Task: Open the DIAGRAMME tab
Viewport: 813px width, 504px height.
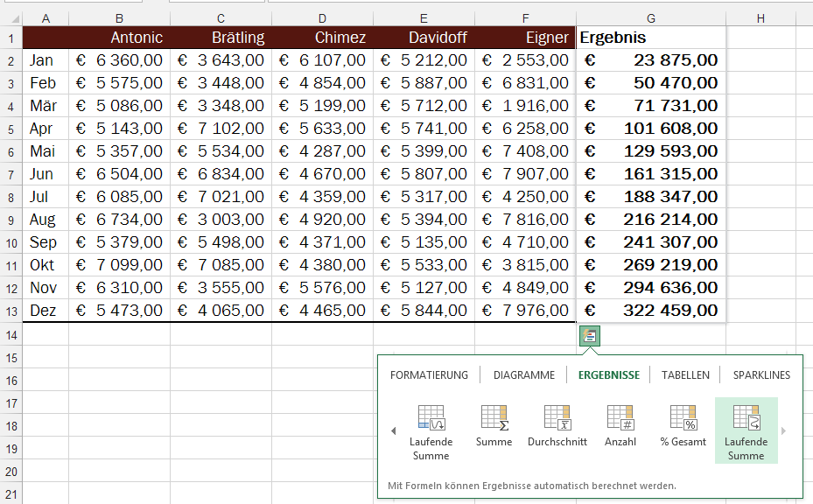Action: click(x=523, y=374)
